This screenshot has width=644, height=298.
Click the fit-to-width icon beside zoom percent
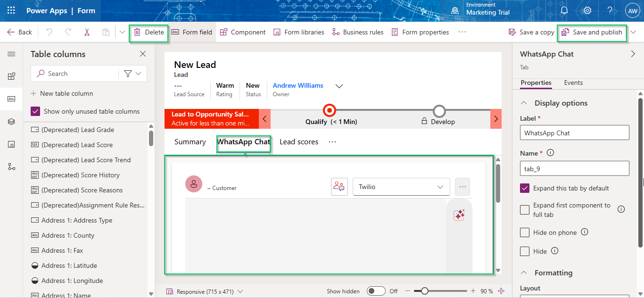click(x=501, y=291)
